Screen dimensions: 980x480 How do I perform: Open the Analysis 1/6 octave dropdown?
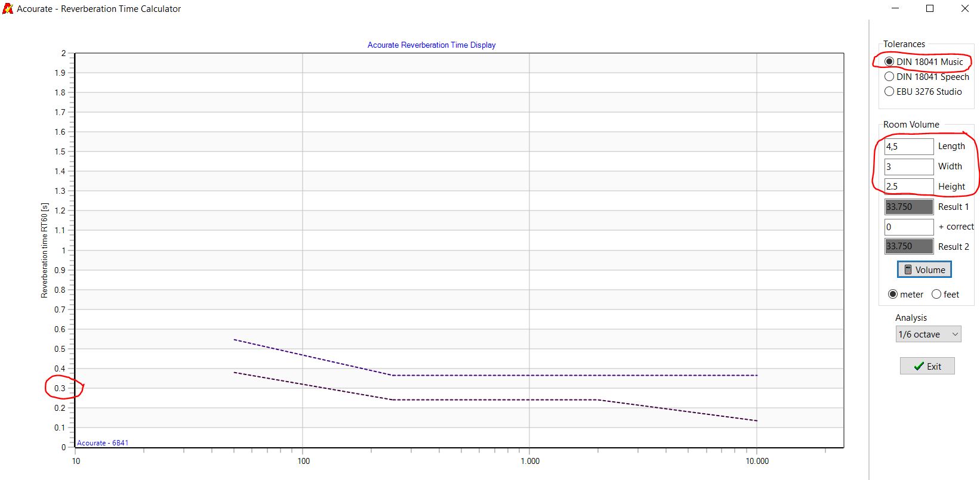[x=928, y=334]
